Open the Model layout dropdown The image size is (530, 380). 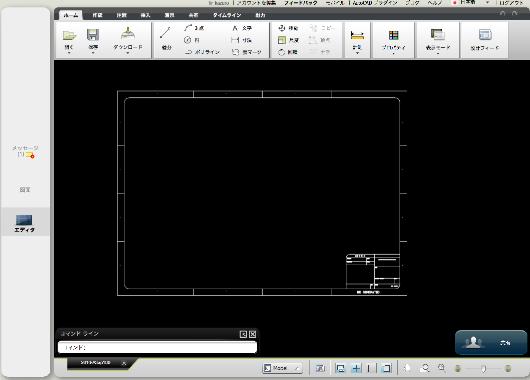pyautogui.click(x=282, y=368)
